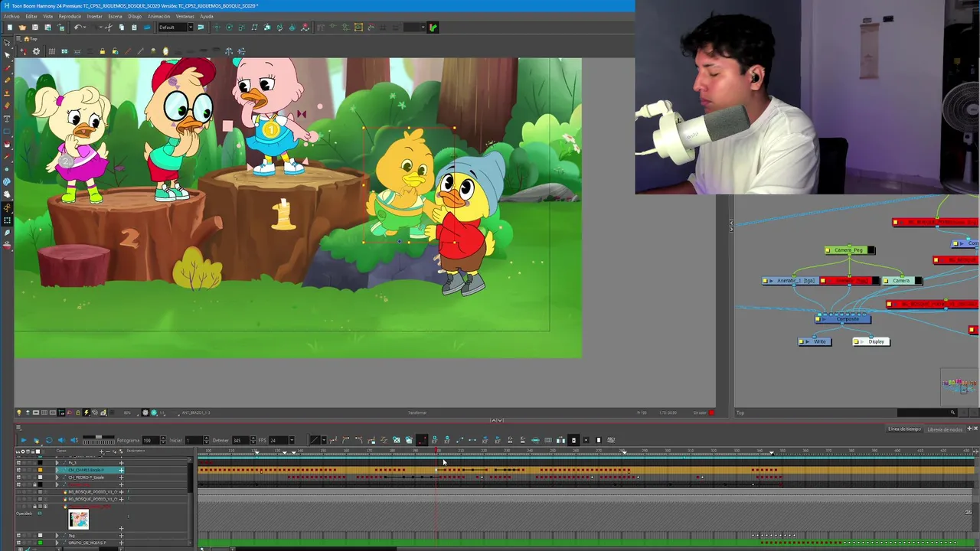
Task: Open the Ventanas menu
Action: [185, 16]
